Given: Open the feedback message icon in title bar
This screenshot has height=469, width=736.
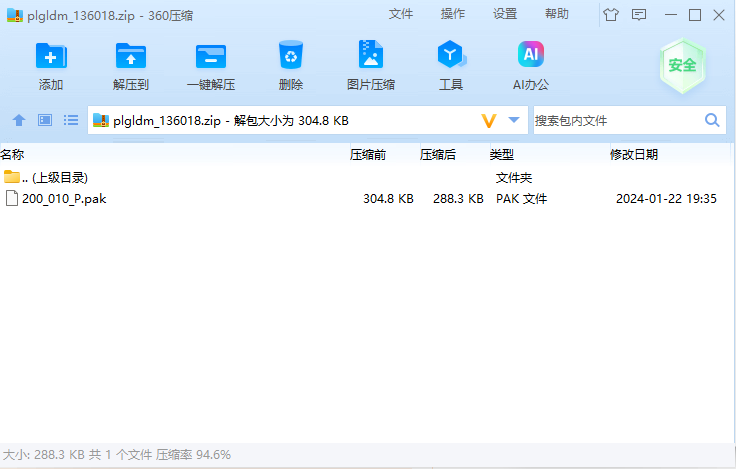Looking at the screenshot, I should 639,15.
